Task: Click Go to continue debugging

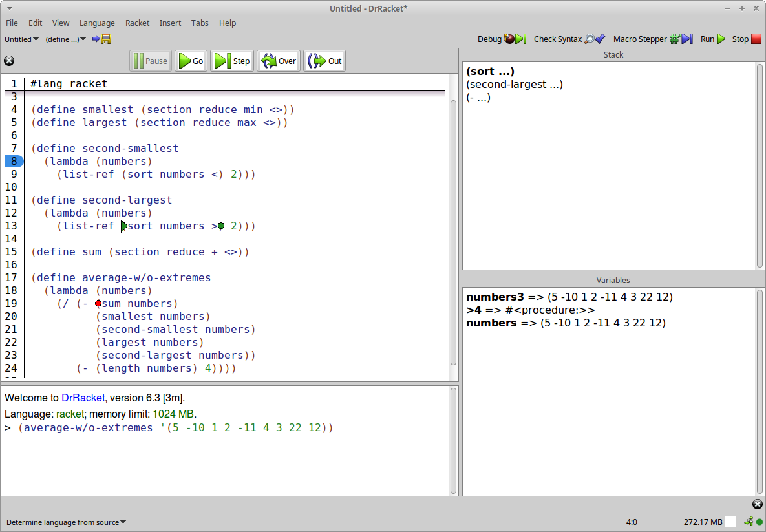Action: click(x=191, y=61)
